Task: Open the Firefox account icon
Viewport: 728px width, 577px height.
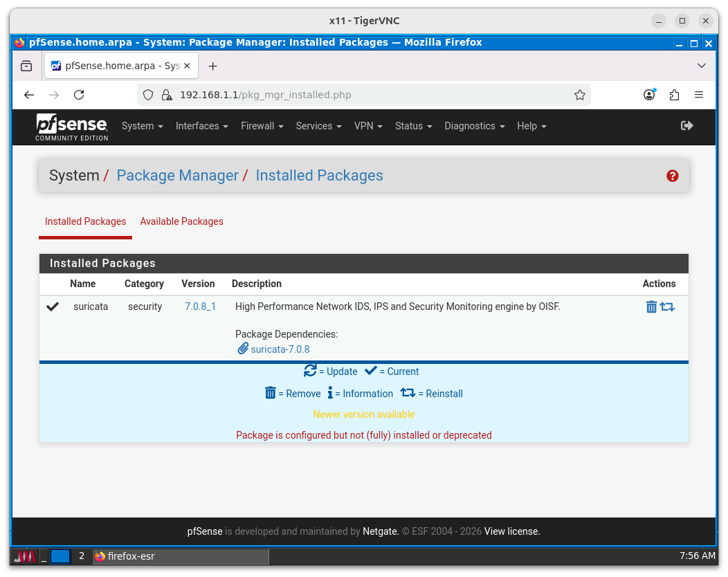Action: [x=650, y=95]
